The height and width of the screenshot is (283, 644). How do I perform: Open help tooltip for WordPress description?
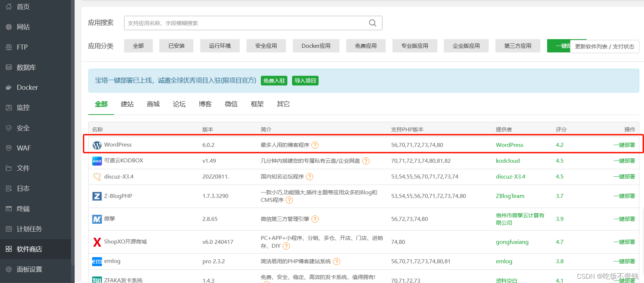[x=315, y=145]
